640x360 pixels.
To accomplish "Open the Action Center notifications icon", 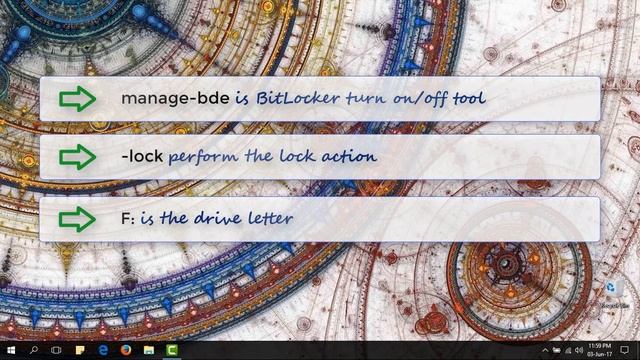I will pos(624,350).
